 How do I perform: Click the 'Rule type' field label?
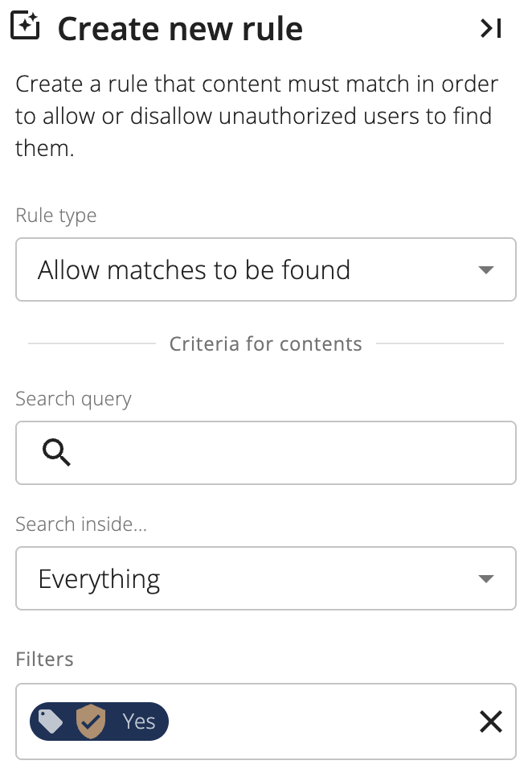pyautogui.click(x=56, y=216)
